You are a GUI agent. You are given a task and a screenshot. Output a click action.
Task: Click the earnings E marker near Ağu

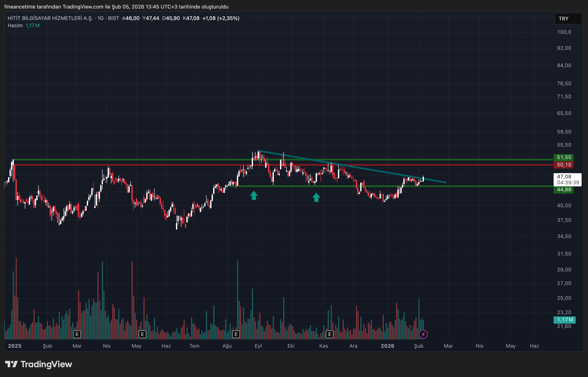(x=236, y=334)
